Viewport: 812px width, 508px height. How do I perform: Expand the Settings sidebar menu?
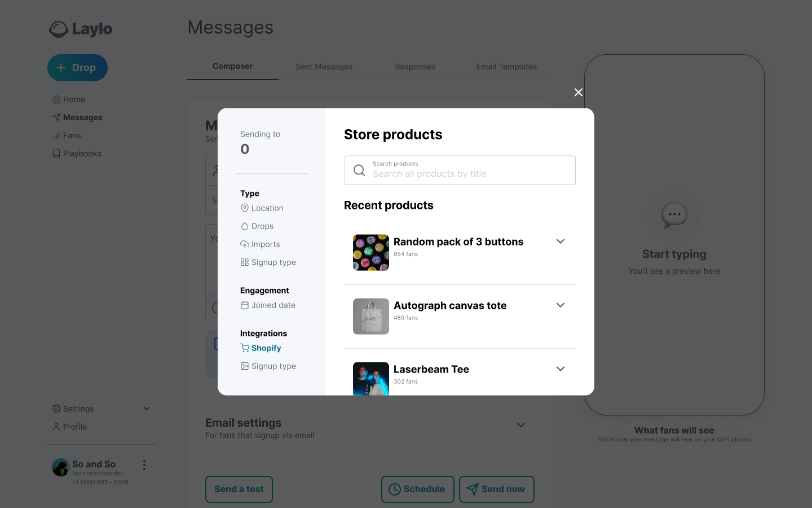147,409
